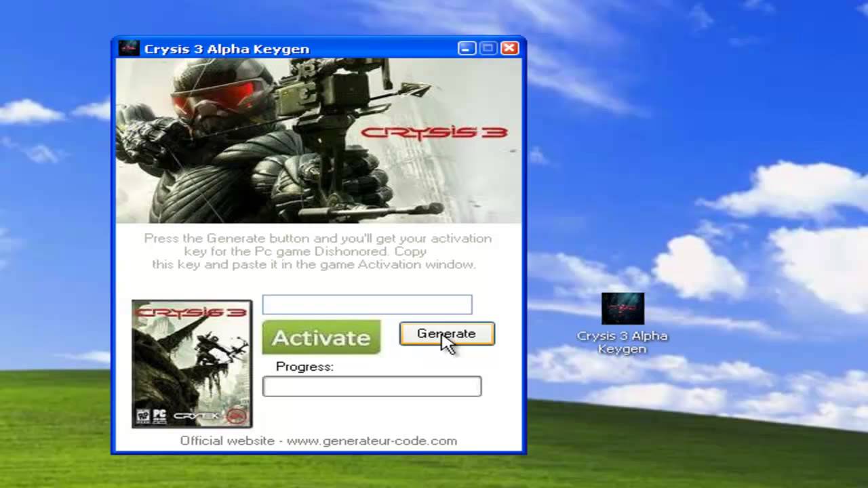Close the Crysis 3 Alpha Keygen window
This screenshot has width=868, height=488.
tap(510, 48)
